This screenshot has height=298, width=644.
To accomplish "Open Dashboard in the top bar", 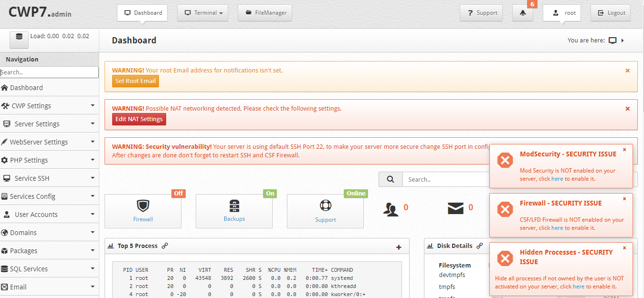I will [142, 13].
